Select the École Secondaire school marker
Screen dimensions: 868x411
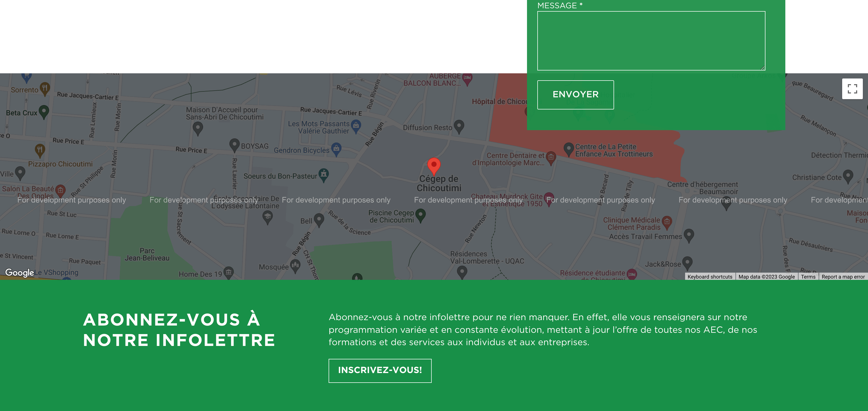tap(268, 217)
